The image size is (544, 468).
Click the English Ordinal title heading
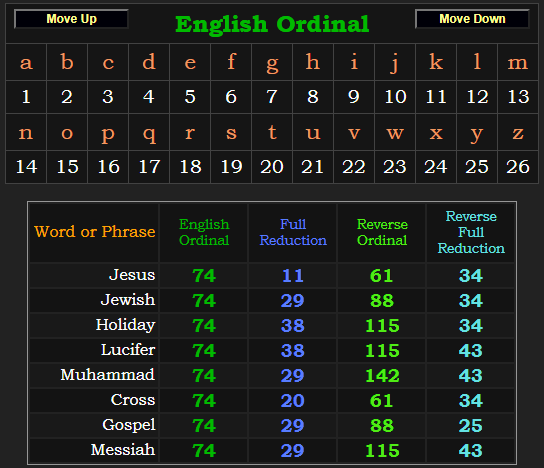pyautogui.click(x=272, y=24)
